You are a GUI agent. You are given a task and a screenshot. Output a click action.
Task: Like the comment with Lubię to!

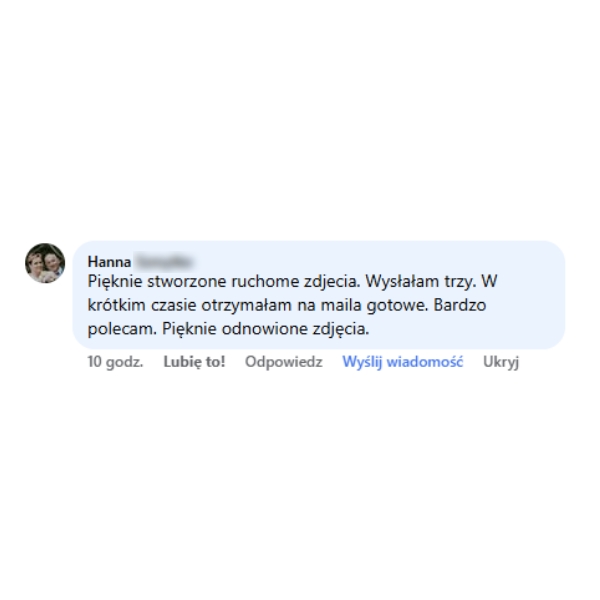(194, 362)
